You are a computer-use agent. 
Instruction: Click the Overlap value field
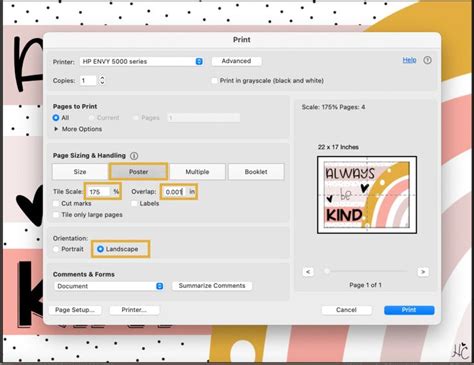175,192
